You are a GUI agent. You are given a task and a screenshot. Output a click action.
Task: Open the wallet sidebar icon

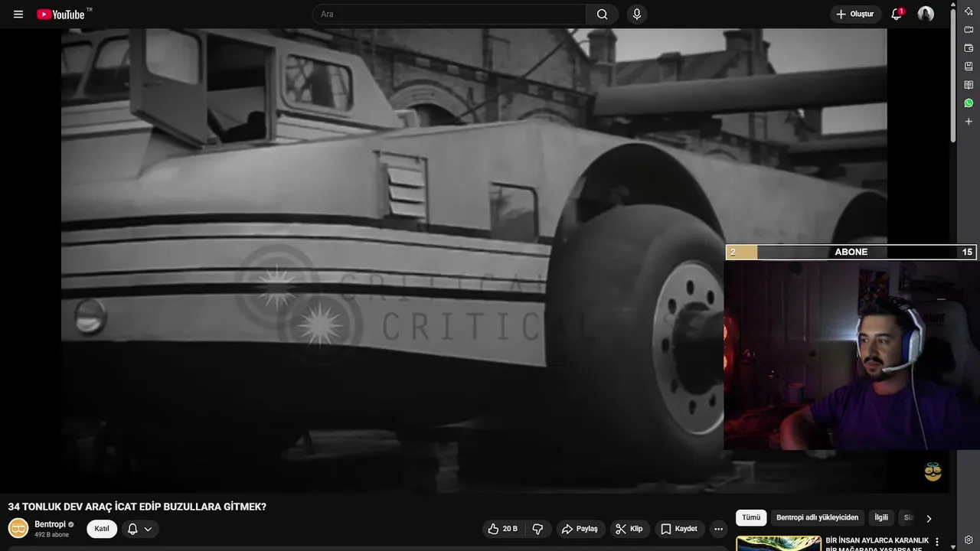[969, 48]
